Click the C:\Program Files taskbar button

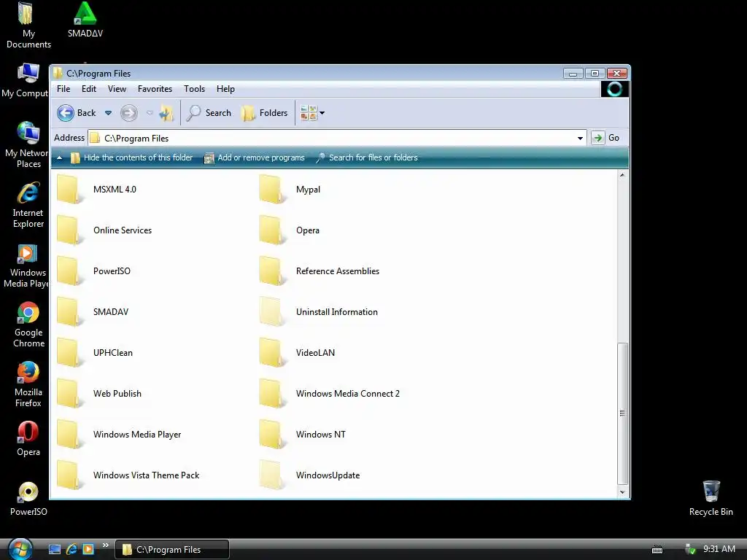(x=172, y=550)
